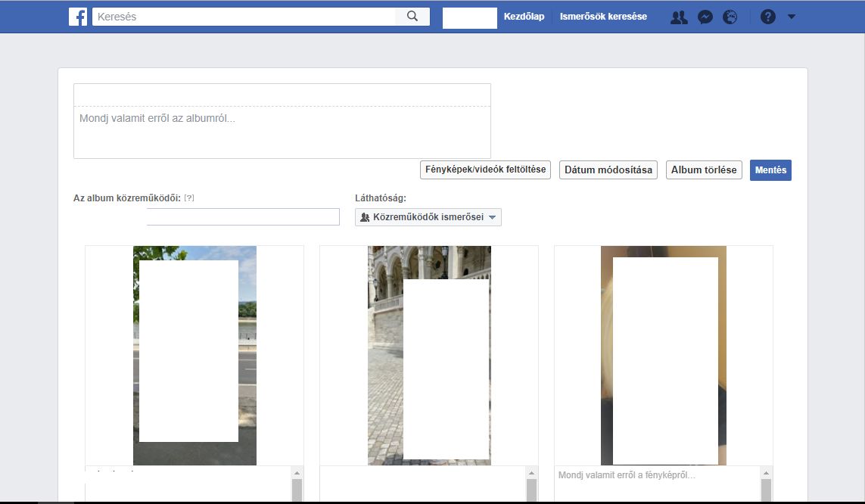Select the third photo thumbnail
The height and width of the screenshot is (504, 865).
pyautogui.click(x=664, y=356)
